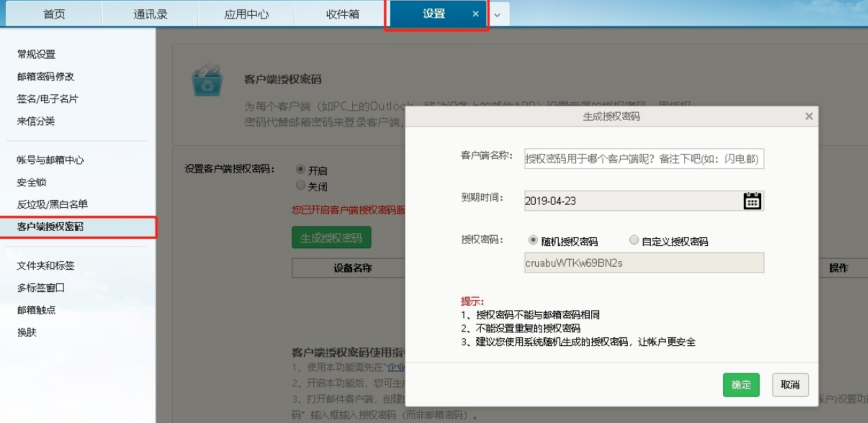Open 常规设置 in the sidebar

37,54
